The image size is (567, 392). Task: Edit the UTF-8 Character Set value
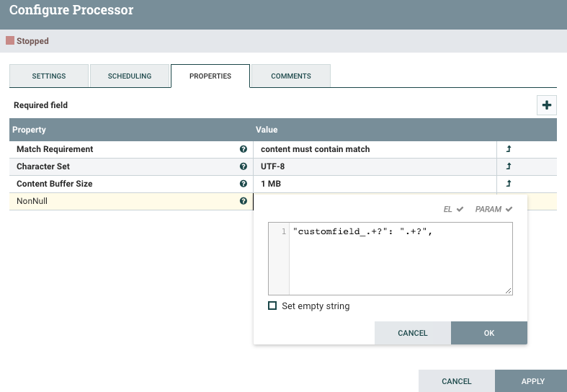[375, 166]
